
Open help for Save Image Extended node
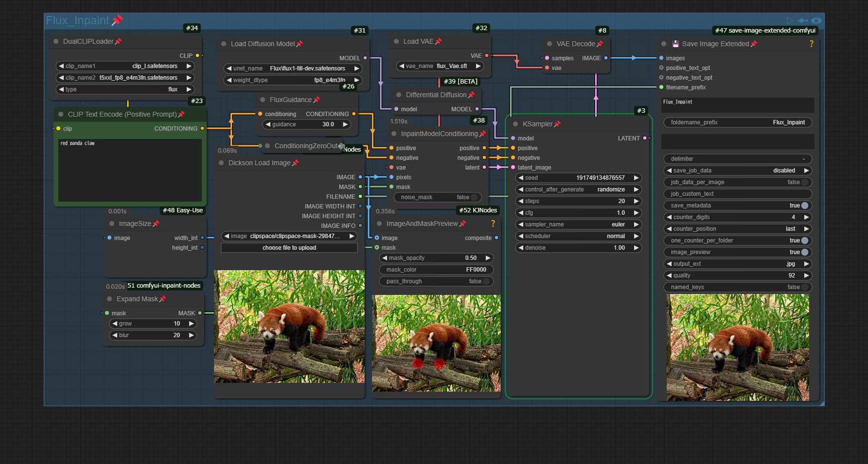pos(811,44)
